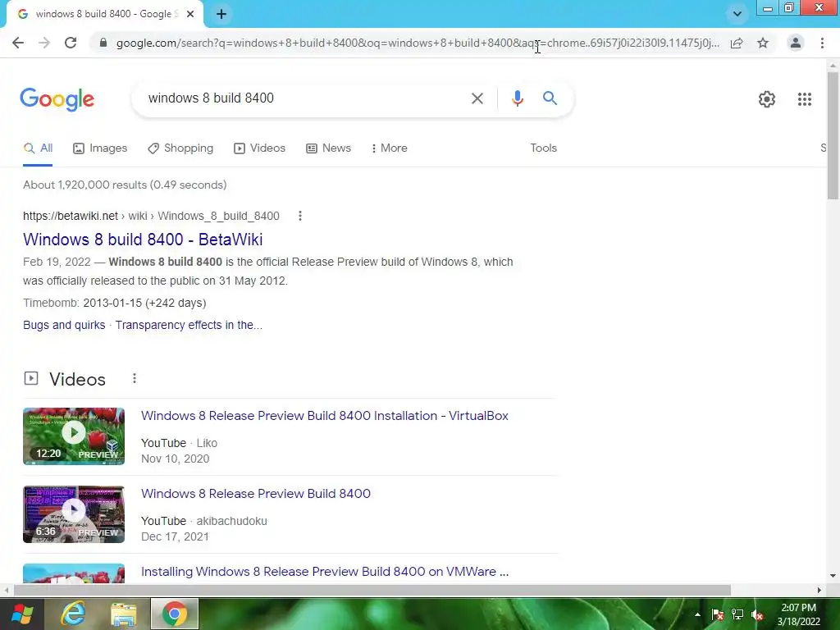Click the Chrome taskbar icon

tap(174, 614)
